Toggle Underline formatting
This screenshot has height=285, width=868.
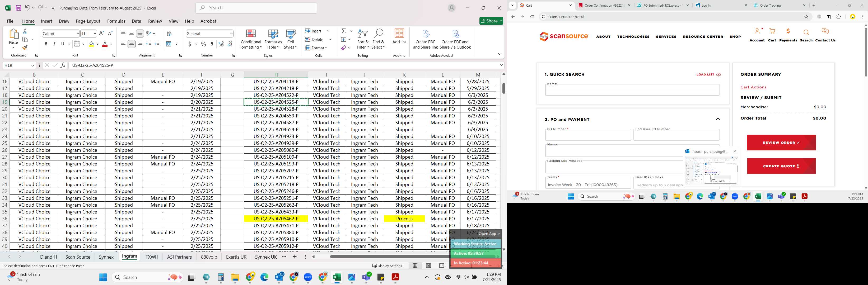[x=63, y=44]
